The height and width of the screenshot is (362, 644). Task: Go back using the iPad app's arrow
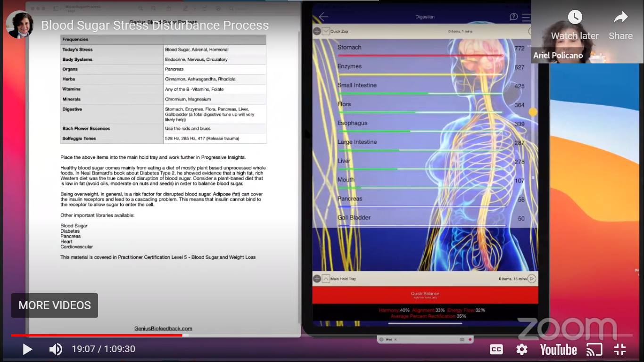tap(323, 17)
